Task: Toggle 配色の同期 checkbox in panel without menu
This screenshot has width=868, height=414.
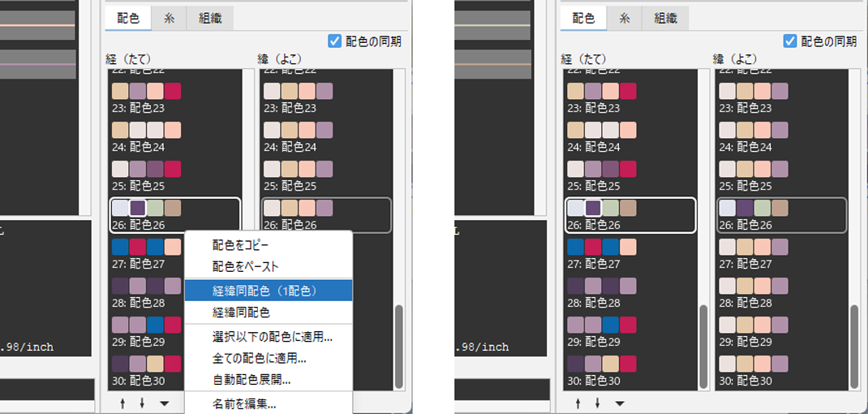Action: pos(790,41)
